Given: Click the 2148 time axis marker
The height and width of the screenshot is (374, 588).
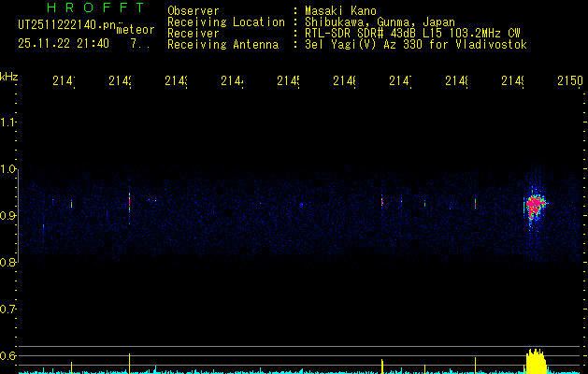Looking at the screenshot, I should coord(456,81).
